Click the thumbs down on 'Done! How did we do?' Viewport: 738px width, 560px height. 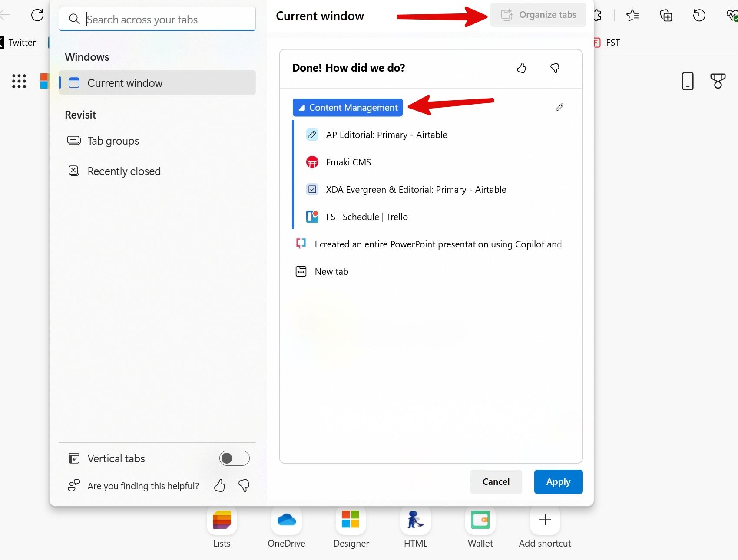(555, 68)
